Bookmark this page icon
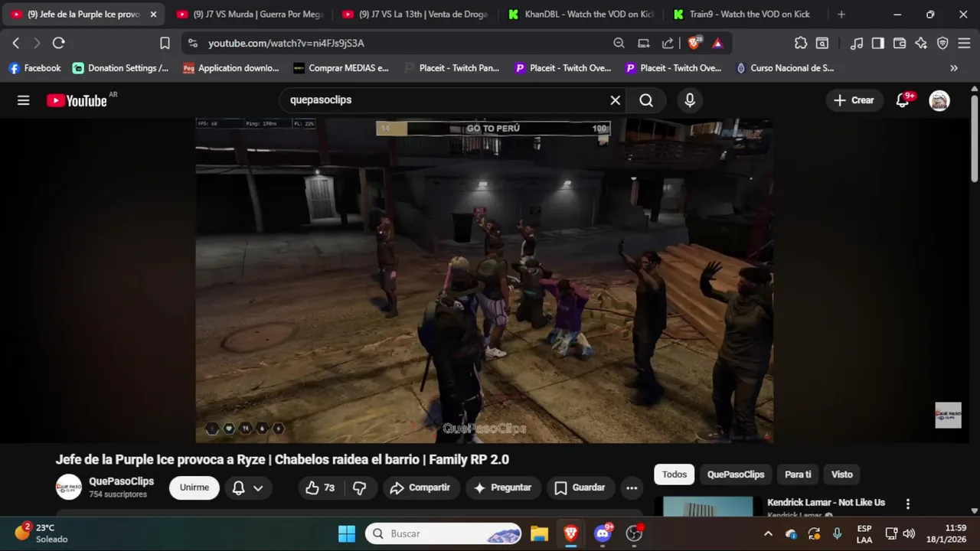Image resolution: width=980 pixels, height=551 pixels. coord(165,43)
